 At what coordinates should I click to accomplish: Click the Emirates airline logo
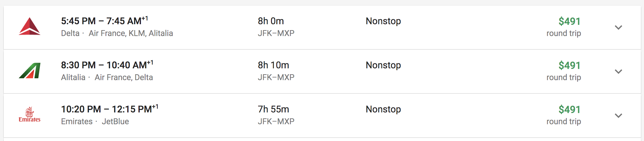(x=30, y=115)
